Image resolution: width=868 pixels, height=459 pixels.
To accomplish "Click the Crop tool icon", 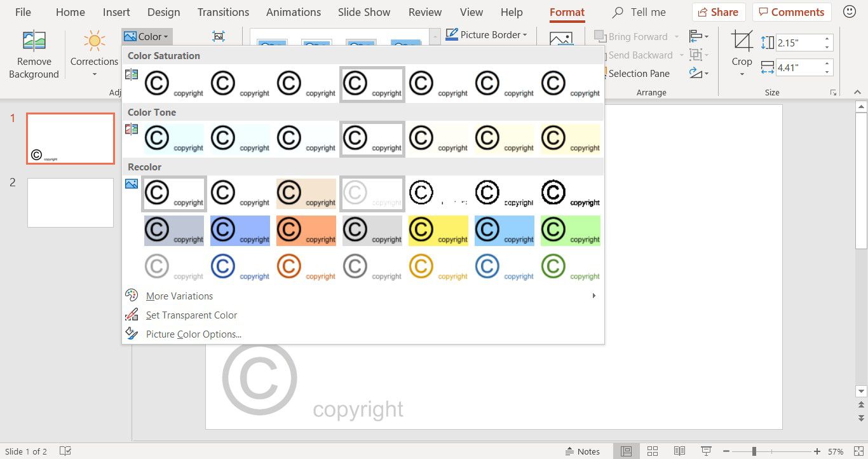I will (742, 41).
